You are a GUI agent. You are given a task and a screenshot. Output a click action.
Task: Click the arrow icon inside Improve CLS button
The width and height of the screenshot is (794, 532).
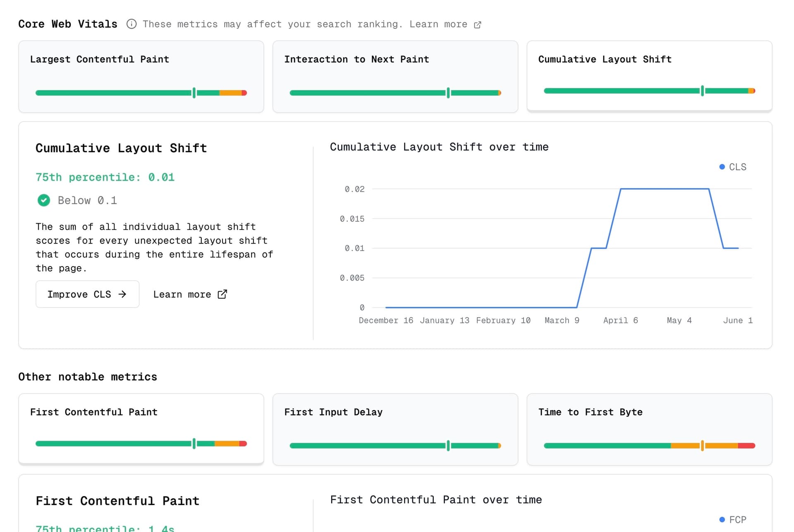(x=122, y=294)
